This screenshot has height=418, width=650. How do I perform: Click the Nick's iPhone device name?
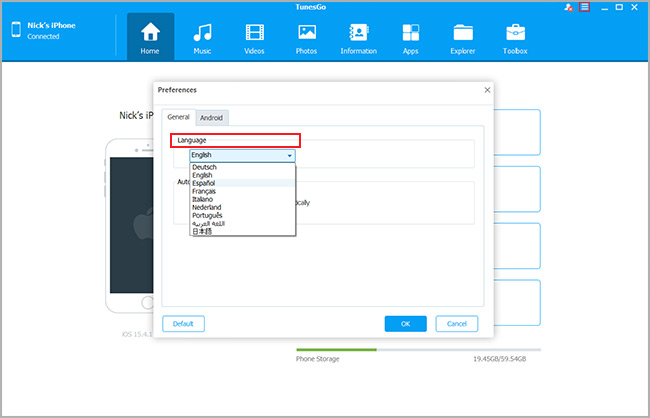pyautogui.click(x=51, y=25)
